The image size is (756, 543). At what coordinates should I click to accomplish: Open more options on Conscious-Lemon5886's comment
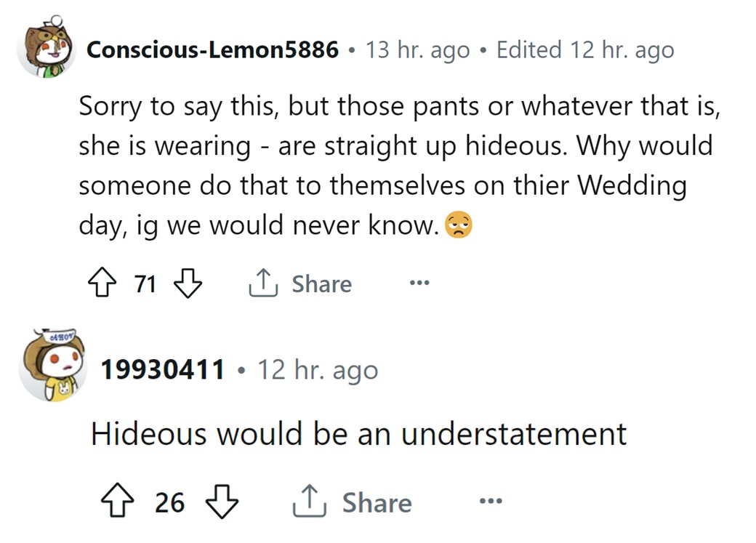[x=419, y=283]
